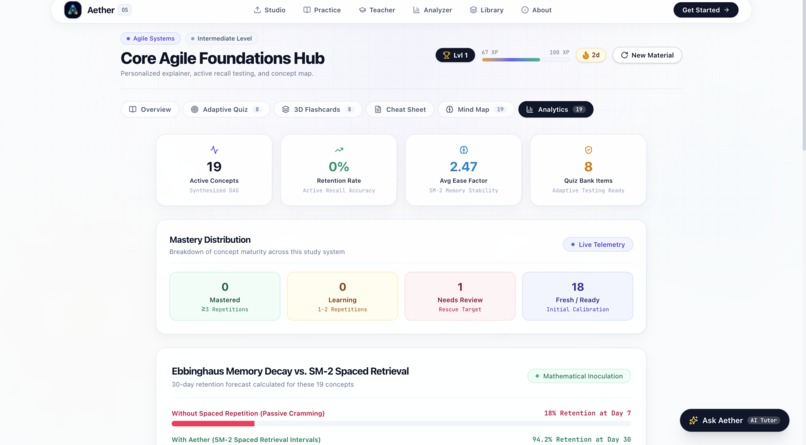The height and width of the screenshot is (445, 806).
Task: Click the Aether logo icon
Action: [x=73, y=10]
